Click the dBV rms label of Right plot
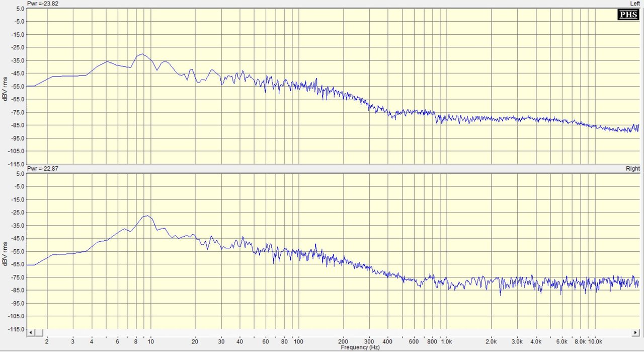The image size is (644, 352). coord(5,251)
